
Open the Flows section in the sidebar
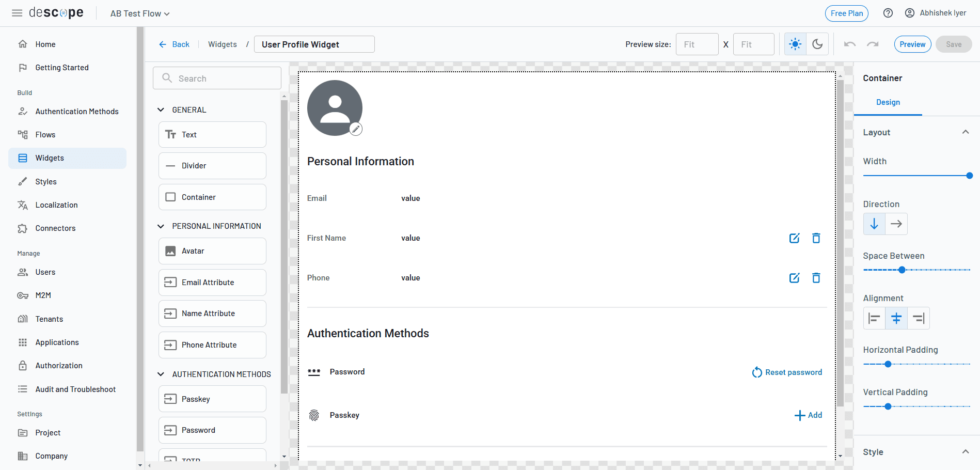[45, 134]
